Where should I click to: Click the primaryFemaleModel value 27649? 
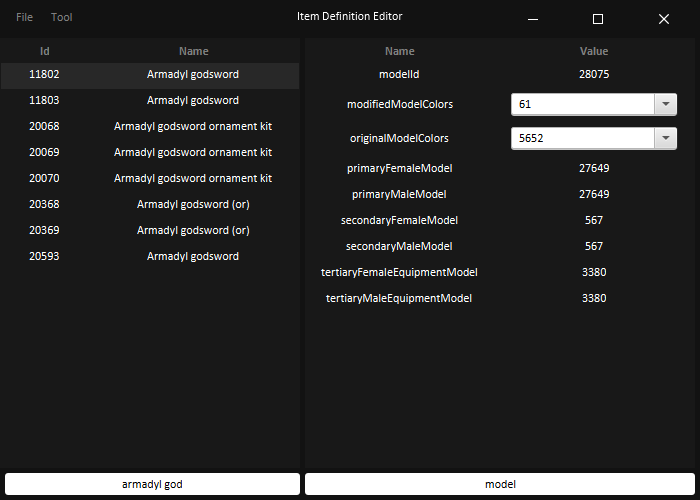tap(594, 168)
